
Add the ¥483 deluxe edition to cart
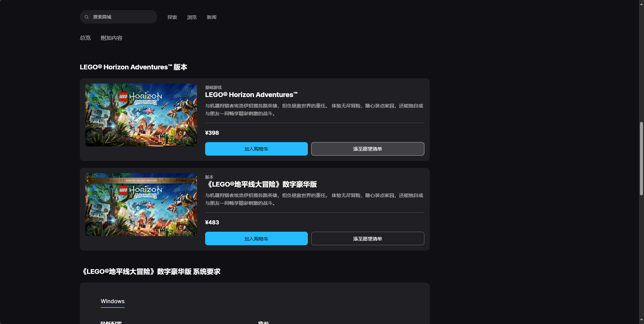[x=256, y=238]
